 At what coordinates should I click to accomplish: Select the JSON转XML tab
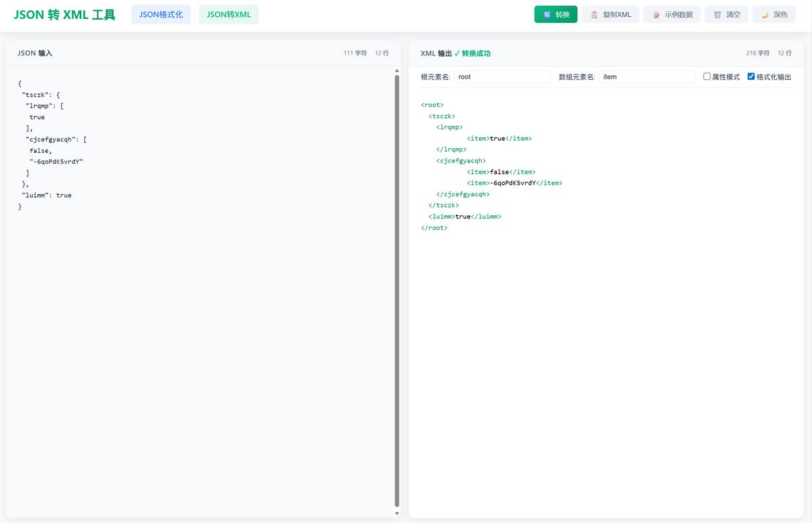pos(229,14)
